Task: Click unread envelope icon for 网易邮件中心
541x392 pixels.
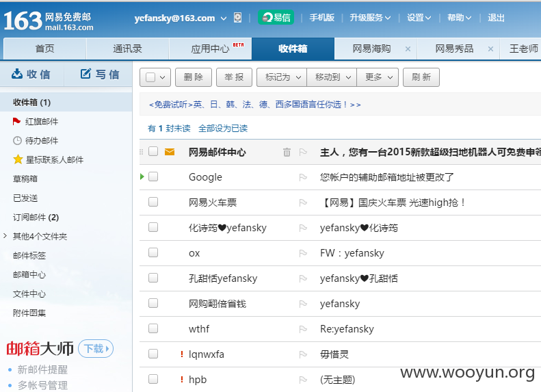Action: pos(170,152)
